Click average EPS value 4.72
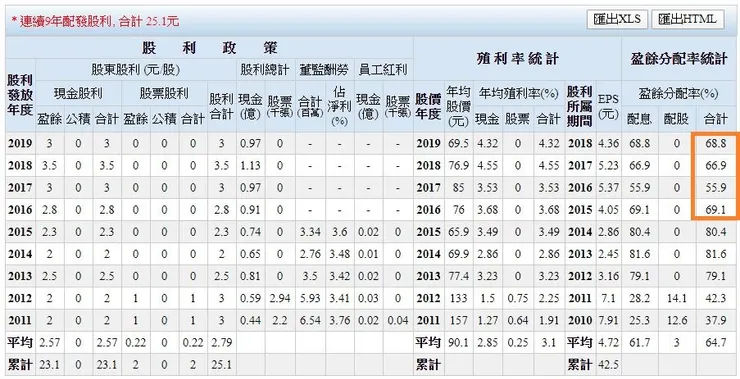Viewport: 740px width, 379px height. pos(608,342)
